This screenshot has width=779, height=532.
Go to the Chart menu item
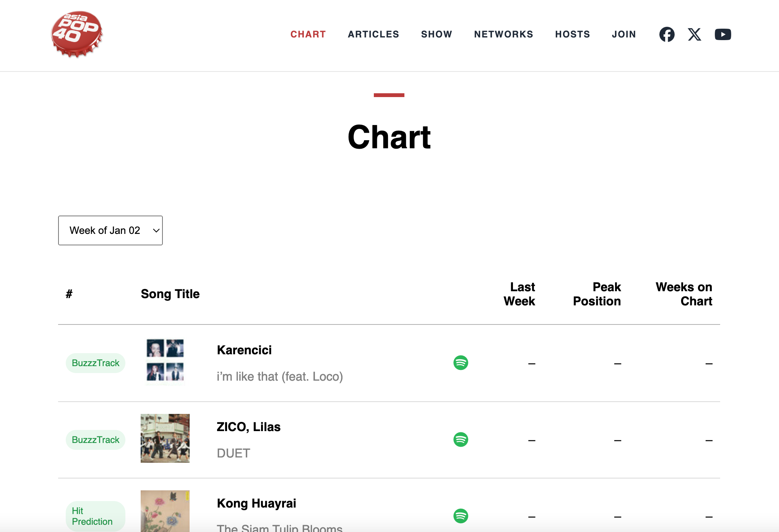point(308,34)
